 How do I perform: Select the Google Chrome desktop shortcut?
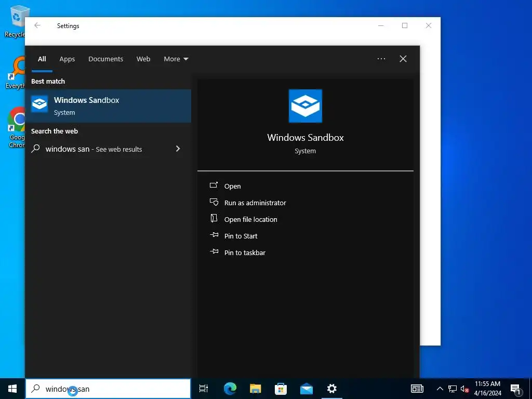pyautogui.click(x=16, y=128)
